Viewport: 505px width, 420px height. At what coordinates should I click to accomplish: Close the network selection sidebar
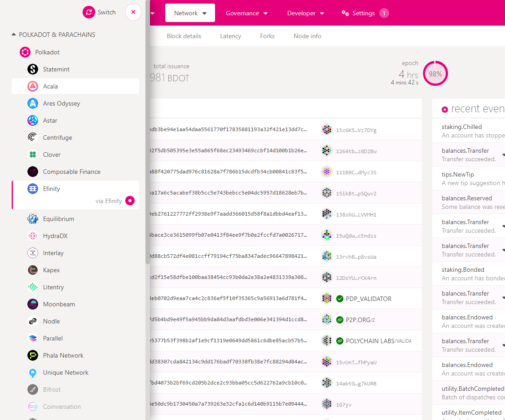133,12
